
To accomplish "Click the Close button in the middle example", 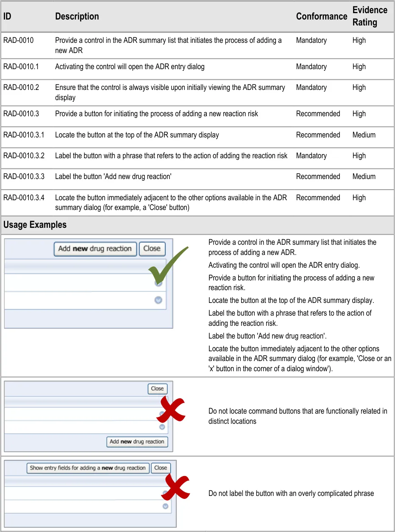I will coord(157,389).
